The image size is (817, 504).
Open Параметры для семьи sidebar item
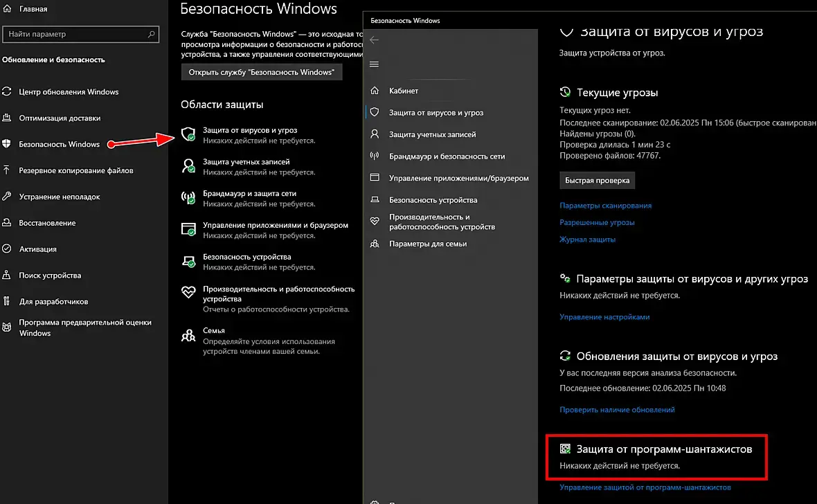point(427,244)
